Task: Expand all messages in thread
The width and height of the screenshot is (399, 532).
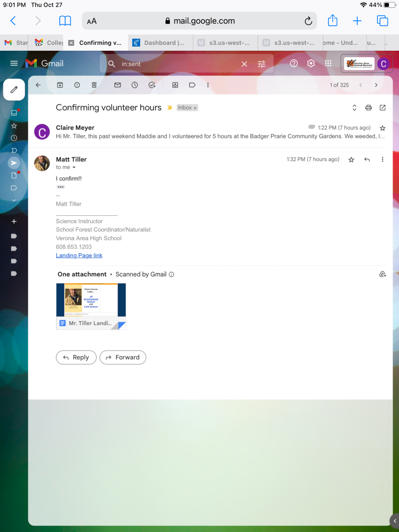Action: [355, 108]
